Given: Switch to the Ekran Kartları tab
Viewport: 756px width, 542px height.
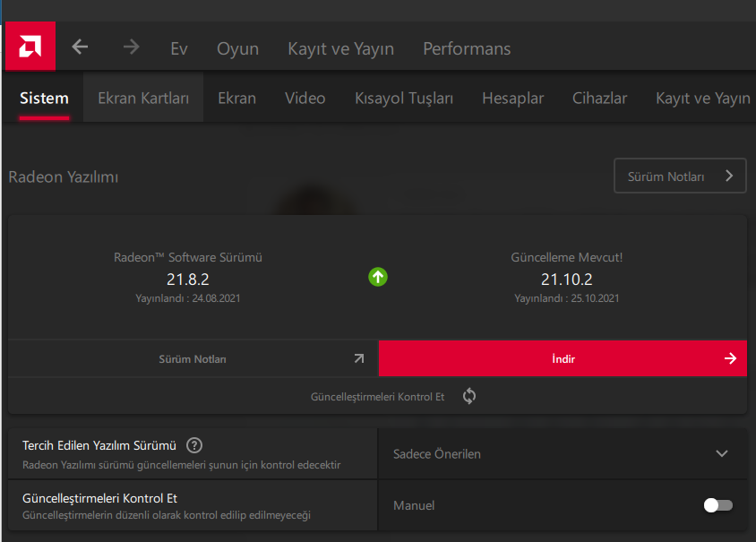Looking at the screenshot, I should click(143, 99).
